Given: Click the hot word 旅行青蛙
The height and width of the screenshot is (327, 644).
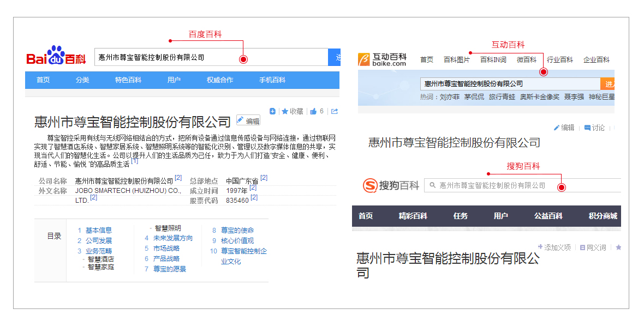Looking at the screenshot, I should coord(502,97).
